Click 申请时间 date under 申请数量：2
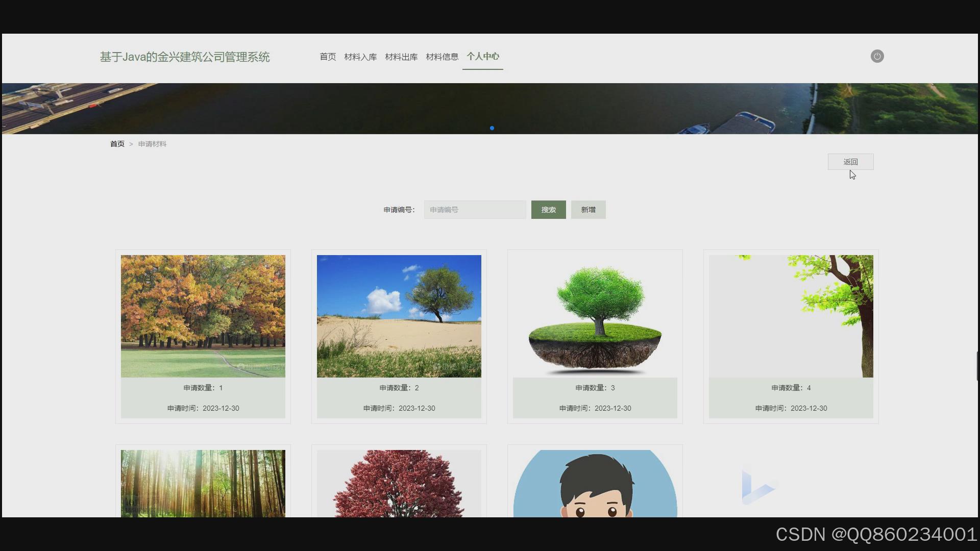Viewport: 980px width, 551px height. pos(399,408)
